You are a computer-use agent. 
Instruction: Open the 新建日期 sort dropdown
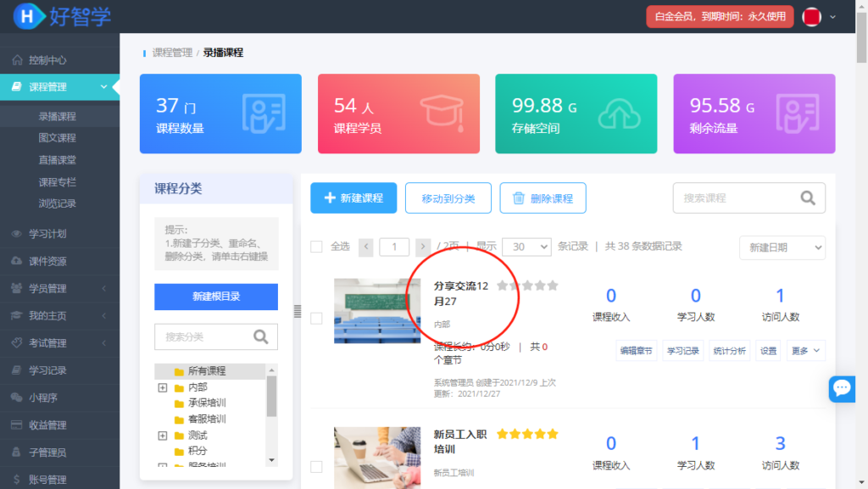point(782,247)
